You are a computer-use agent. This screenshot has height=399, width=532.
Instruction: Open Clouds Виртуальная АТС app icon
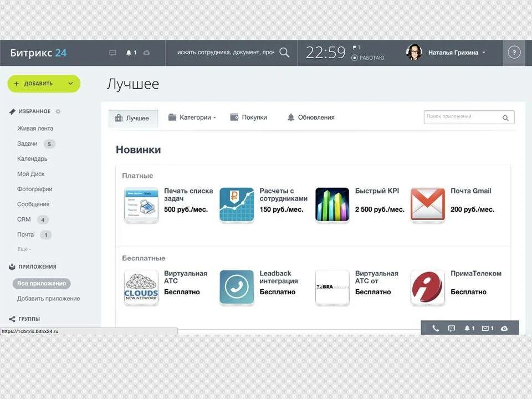coord(141,288)
